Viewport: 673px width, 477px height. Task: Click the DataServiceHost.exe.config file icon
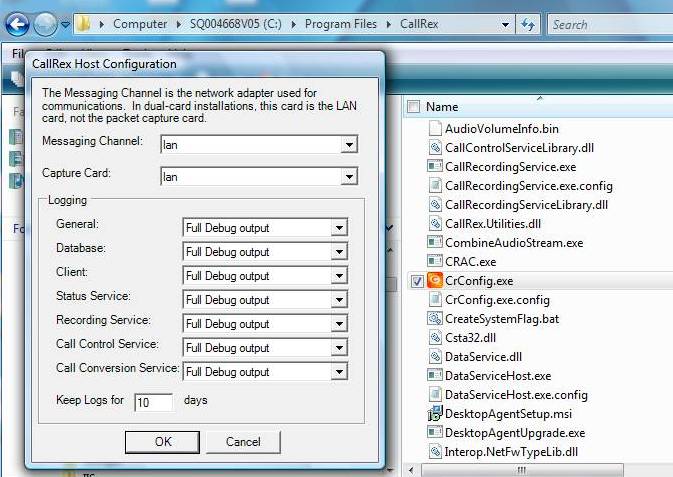coord(435,394)
